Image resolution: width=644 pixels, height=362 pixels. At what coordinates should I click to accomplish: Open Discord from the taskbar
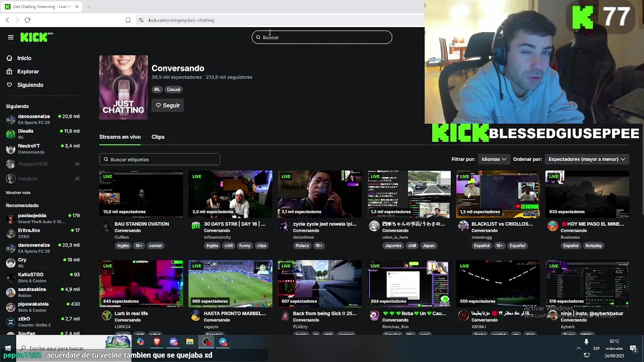click(x=174, y=342)
